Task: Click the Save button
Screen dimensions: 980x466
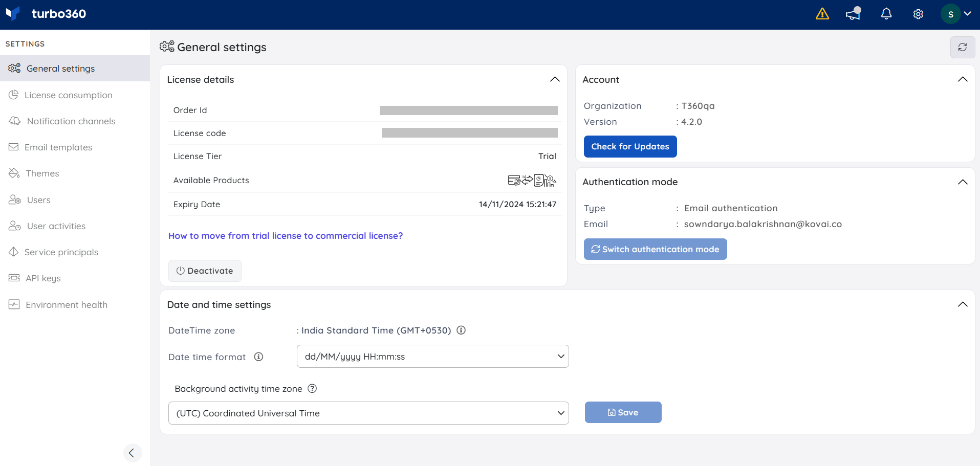Action: click(623, 412)
